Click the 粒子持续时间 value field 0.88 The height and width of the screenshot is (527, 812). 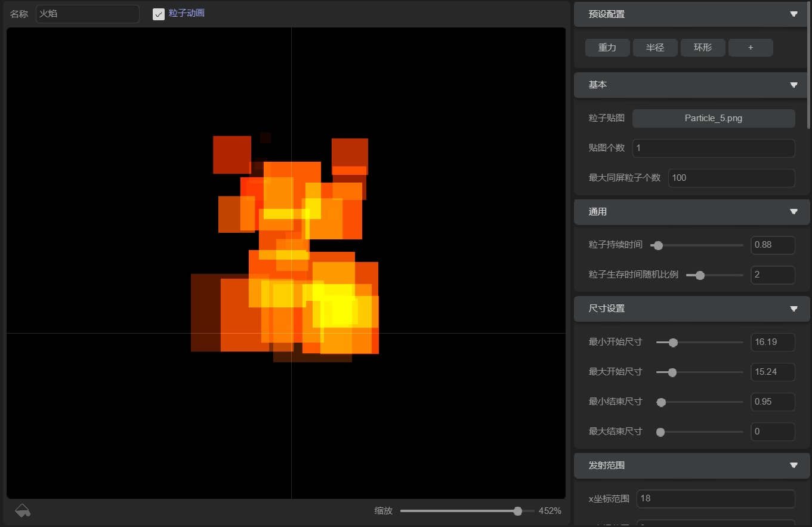(773, 245)
